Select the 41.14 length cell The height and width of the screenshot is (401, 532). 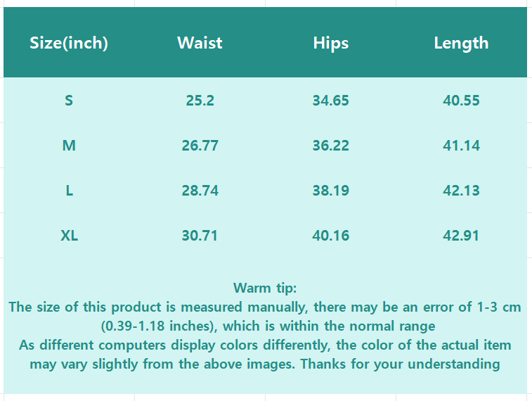click(461, 146)
